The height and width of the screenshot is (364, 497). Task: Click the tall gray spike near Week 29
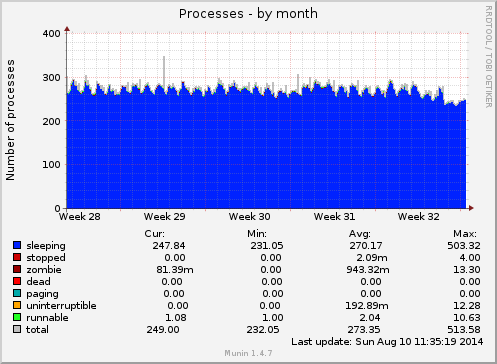tap(164, 72)
